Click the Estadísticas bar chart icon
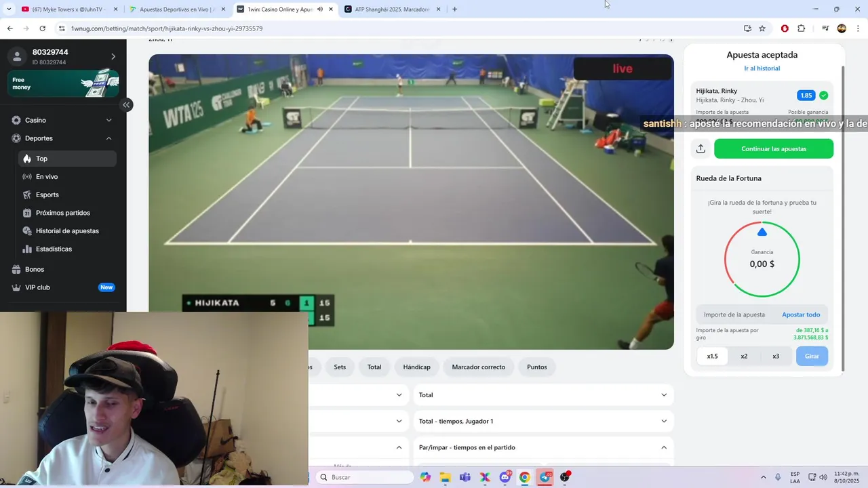The width and height of the screenshot is (868, 488). (x=27, y=249)
